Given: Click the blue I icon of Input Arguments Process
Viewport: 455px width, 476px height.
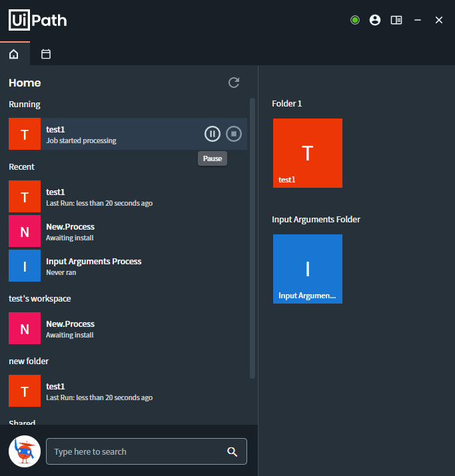Looking at the screenshot, I should coord(25,266).
